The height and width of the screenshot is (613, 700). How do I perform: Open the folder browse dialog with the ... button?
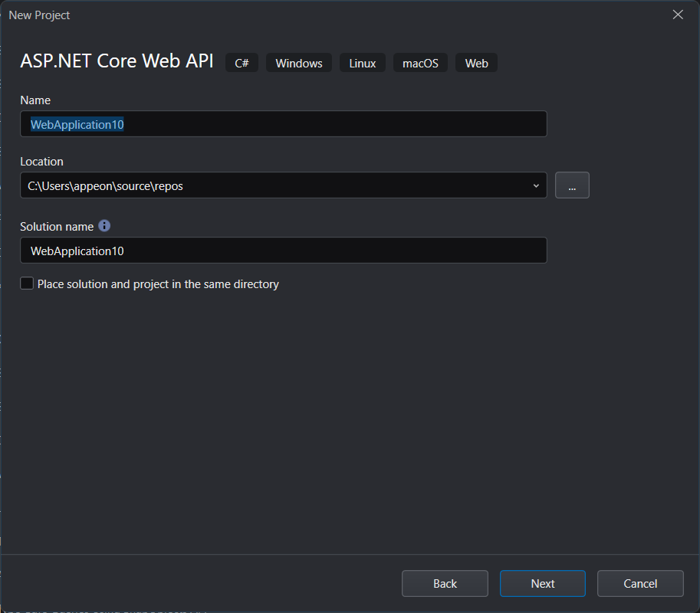[x=572, y=185]
